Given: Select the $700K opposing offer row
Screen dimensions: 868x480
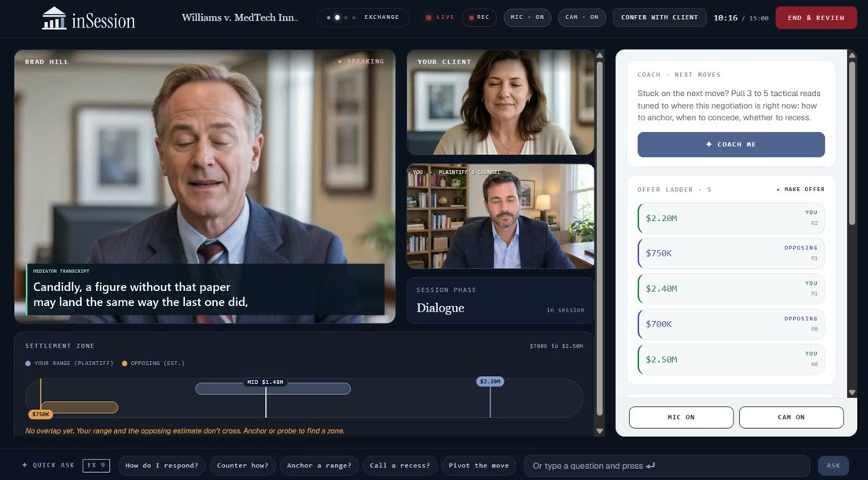Looking at the screenshot, I should coord(731,324).
